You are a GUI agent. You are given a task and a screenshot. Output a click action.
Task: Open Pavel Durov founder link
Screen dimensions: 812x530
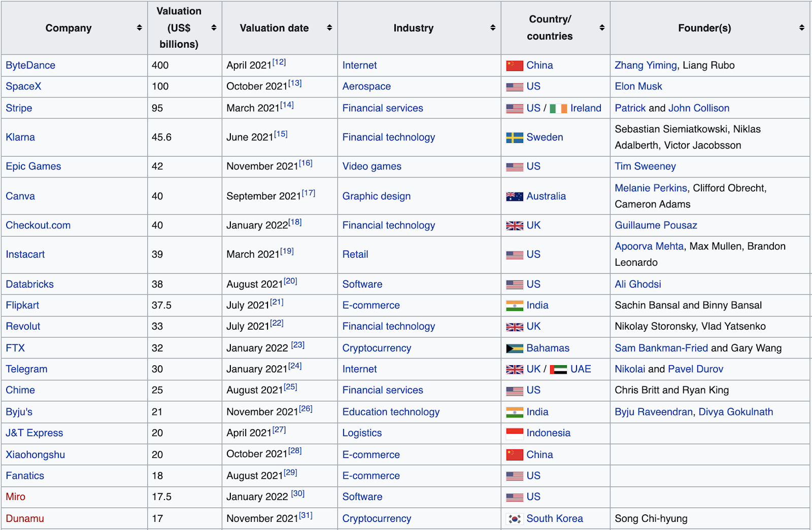[696, 369]
